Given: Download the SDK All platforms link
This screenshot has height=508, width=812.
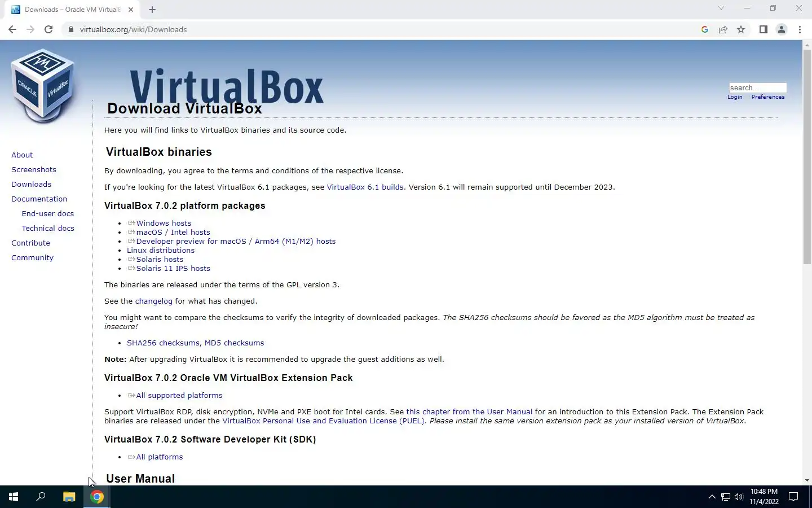Looking at the screenshot, I should (x=160, y=457).
